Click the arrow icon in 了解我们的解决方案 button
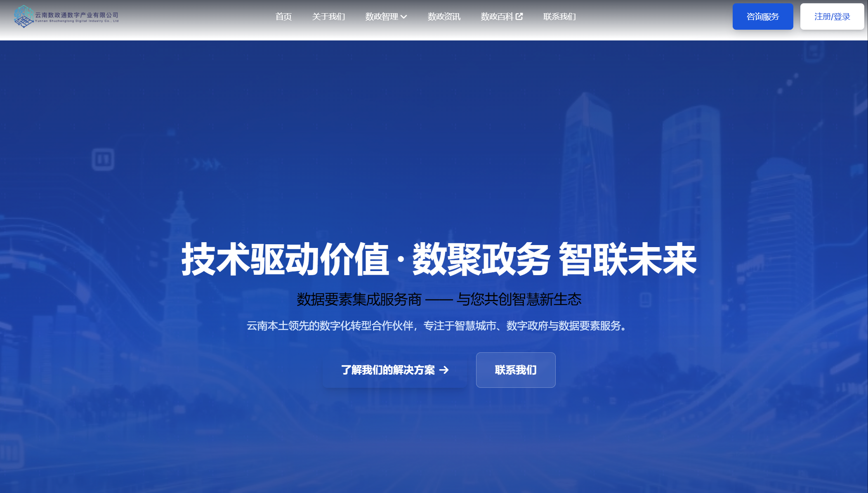This screenshot has width=868, height=493. tap(444, 370)
